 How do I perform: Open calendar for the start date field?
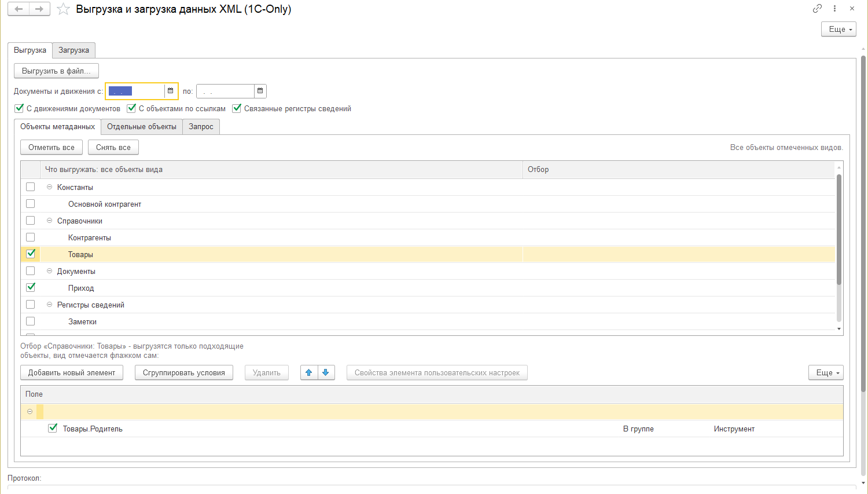170,91
